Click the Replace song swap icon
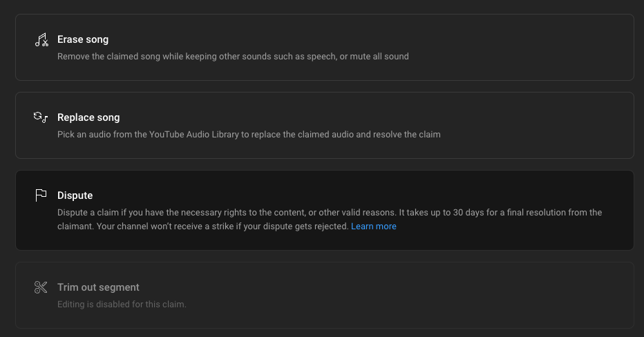Image resolution: width=644 pixels, height=337 pixels. click(41, 117)
